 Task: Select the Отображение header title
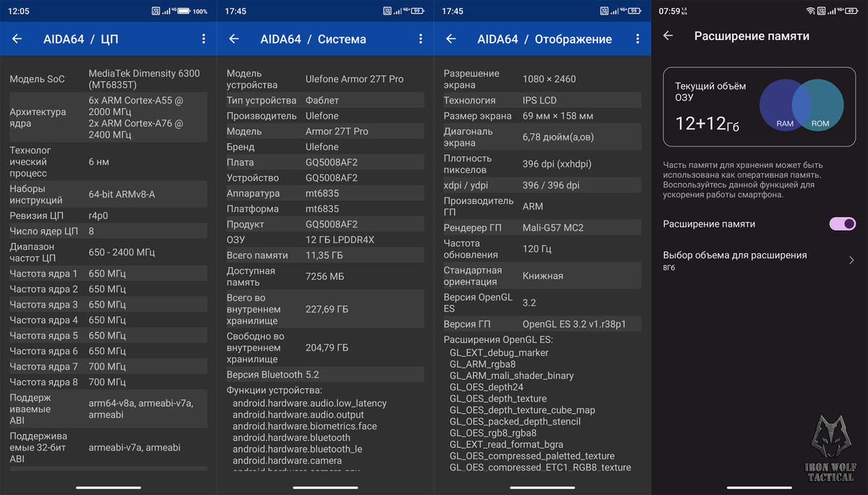(x=574, y=39)
